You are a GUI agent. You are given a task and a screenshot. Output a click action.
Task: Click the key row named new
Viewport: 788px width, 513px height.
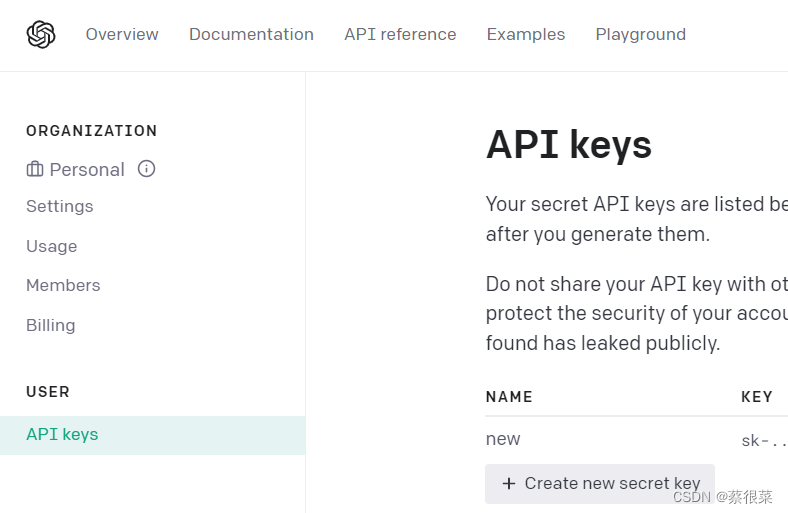503,439
